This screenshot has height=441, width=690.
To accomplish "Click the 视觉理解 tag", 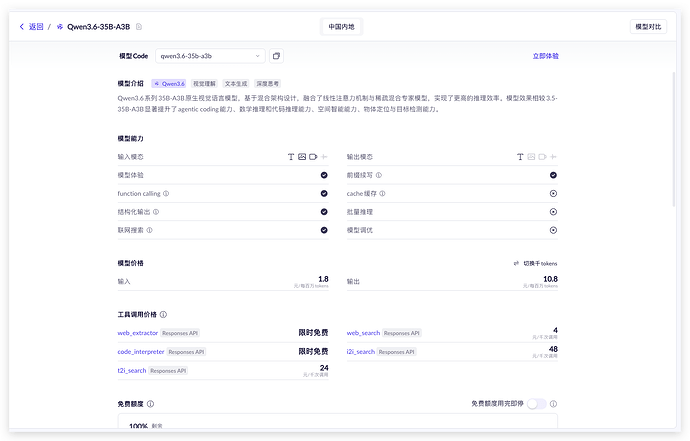I will click(x=205, y=84).
